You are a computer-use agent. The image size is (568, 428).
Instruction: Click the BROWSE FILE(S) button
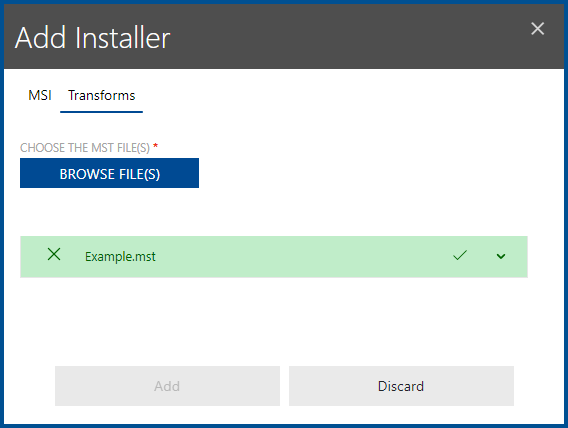click(109, 173)
